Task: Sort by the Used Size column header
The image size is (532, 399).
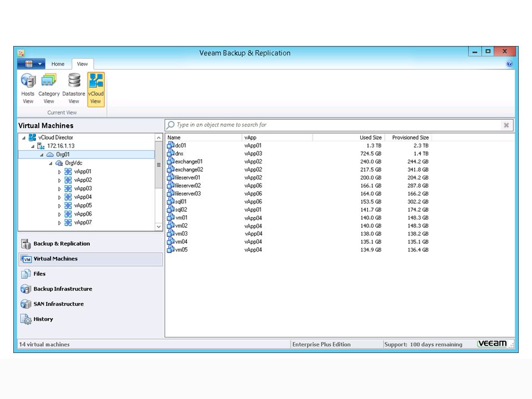Action: point(349,137)
